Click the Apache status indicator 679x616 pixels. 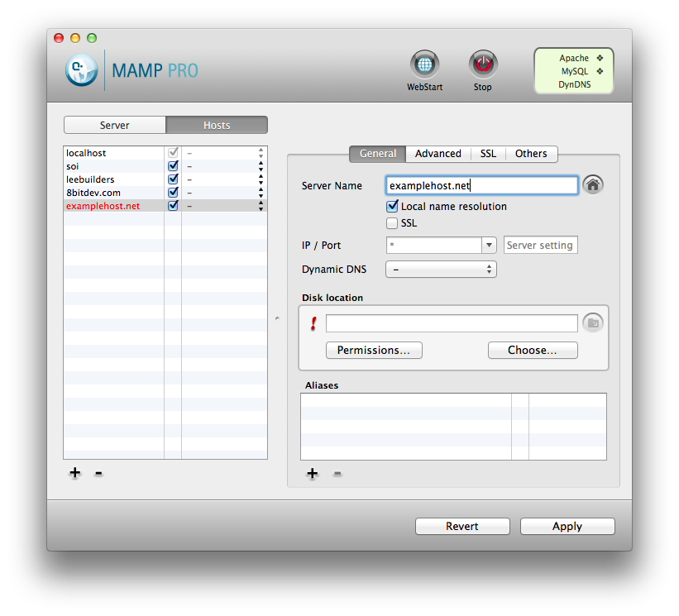[600, 58]
